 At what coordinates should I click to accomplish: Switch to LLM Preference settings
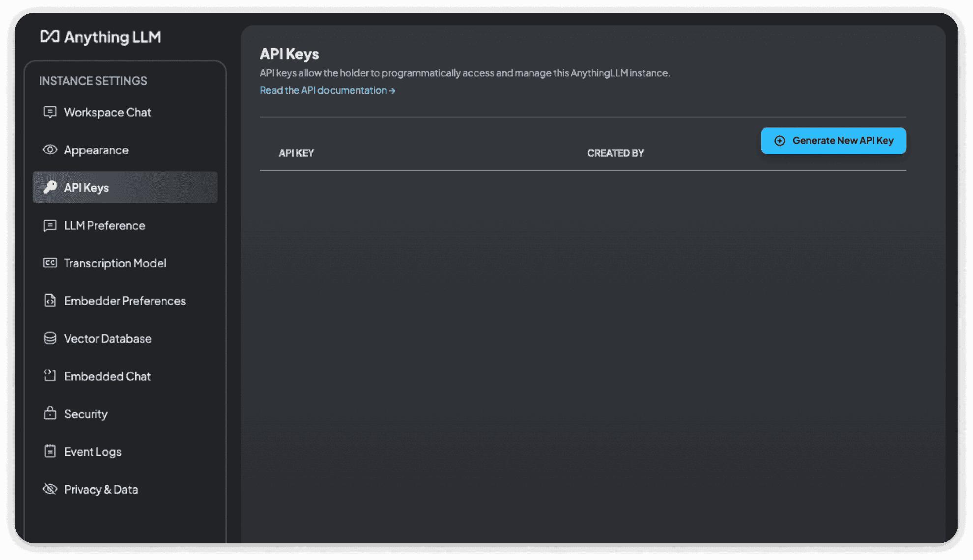[x=104, y=225]
